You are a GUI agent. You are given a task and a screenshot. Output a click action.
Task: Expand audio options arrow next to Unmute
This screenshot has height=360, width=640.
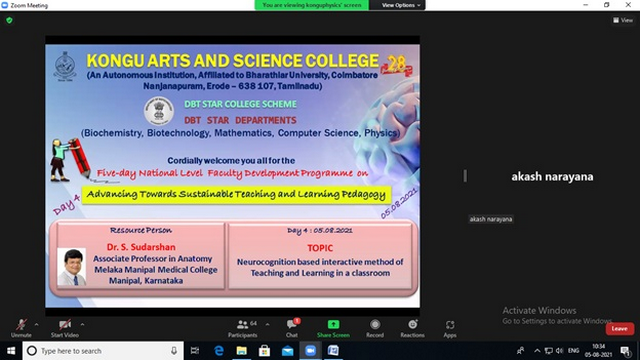36,324
